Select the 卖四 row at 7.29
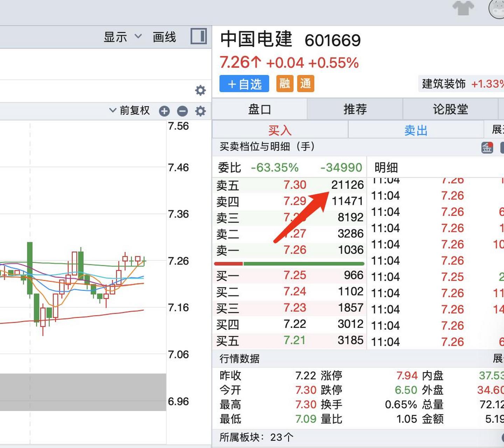504x448 pixels. tap(290, 201)
